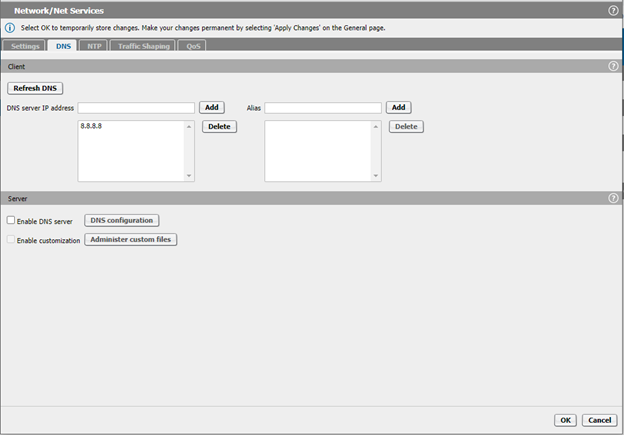
Task: Switch to the Settings tab
Action: click(25, 46)
